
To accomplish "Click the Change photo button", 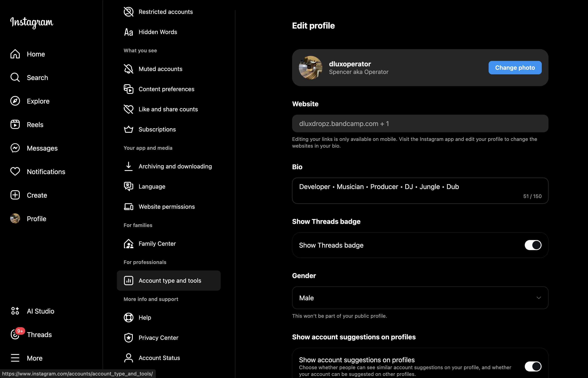I will (x=515, y=67).
